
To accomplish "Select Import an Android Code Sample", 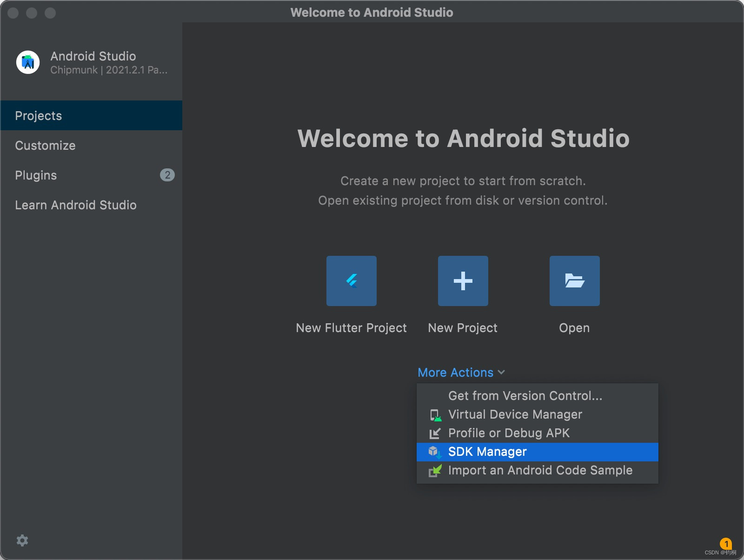I will click(538, 470).
